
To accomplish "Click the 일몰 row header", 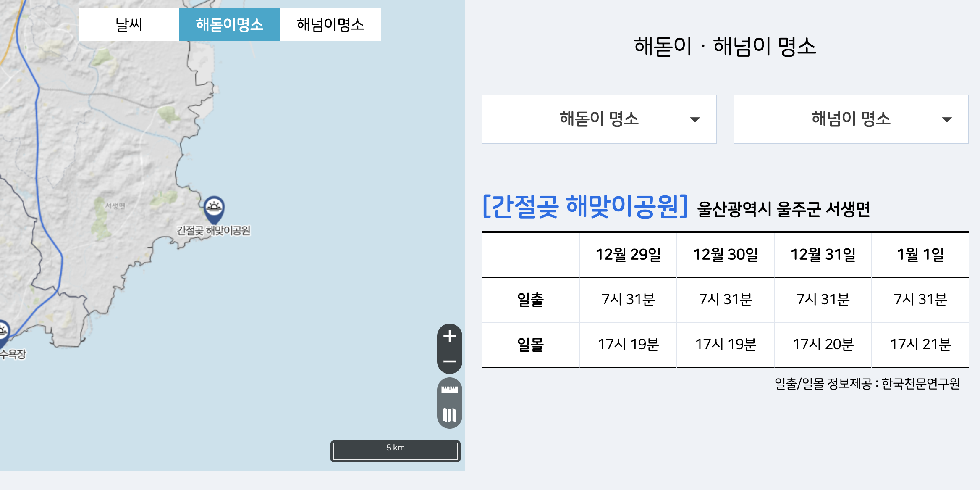I will 530,345.
